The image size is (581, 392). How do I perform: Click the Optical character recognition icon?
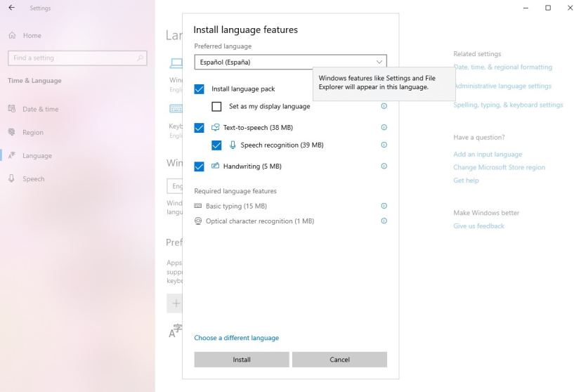click(x=198, y=221)
